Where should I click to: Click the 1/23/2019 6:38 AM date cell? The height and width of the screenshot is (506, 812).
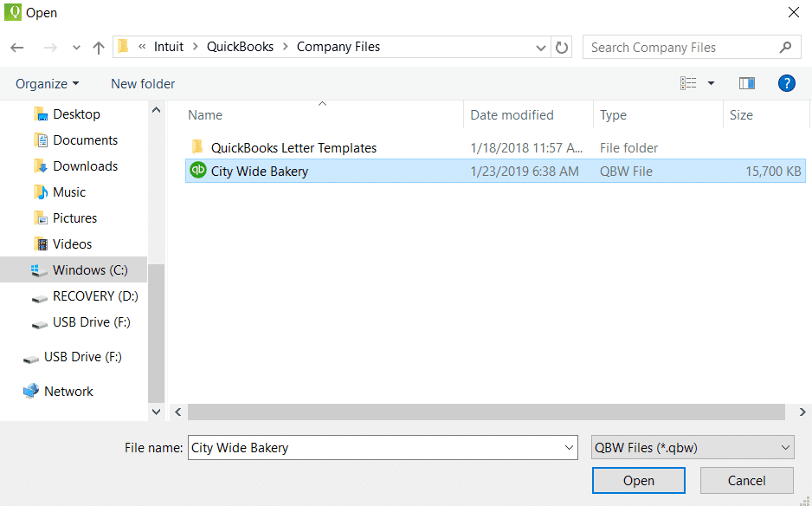click(x=524, y=171)
